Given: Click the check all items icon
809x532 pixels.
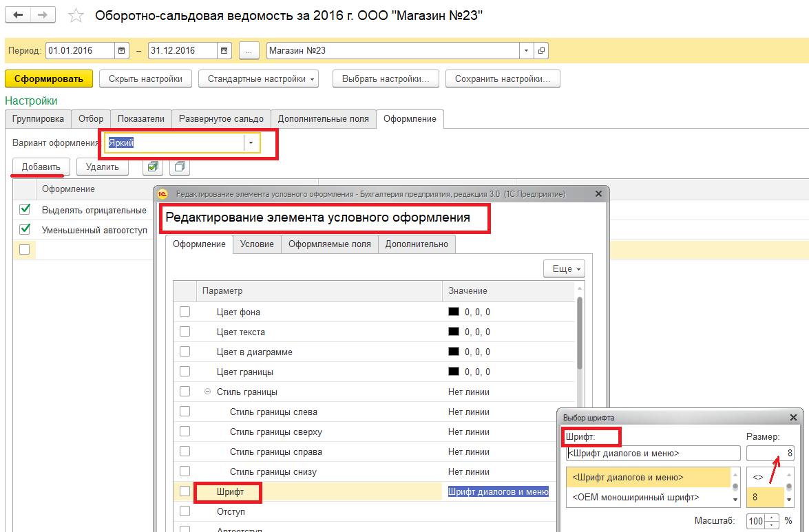Looking at the screenshot, I should point(153,167).
